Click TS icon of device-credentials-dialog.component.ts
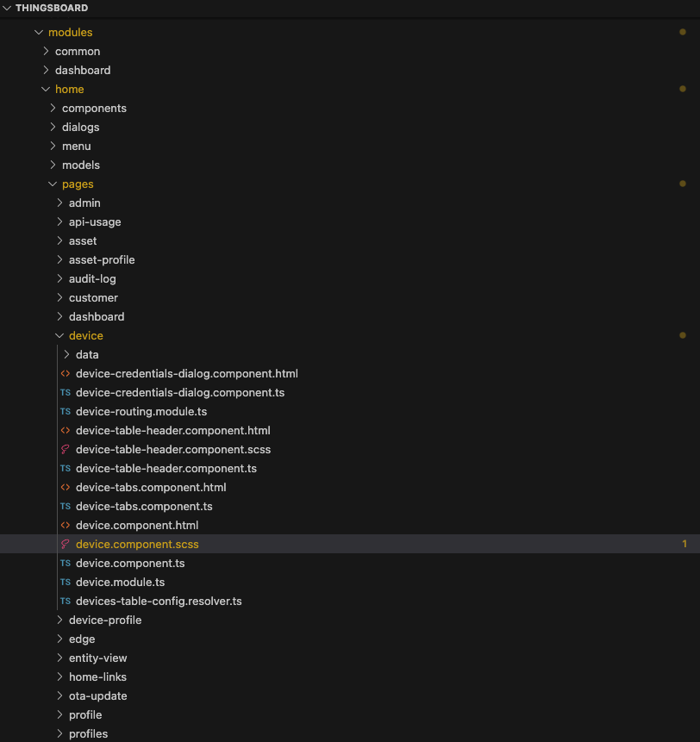 pos(66,393)
